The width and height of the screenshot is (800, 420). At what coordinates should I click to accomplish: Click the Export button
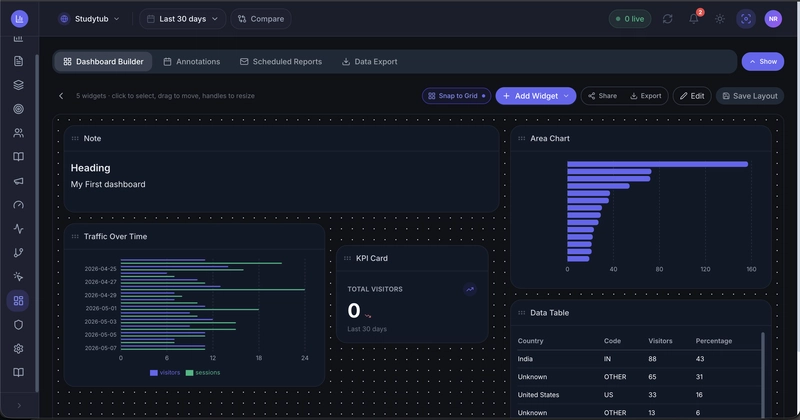pos(645,96)
